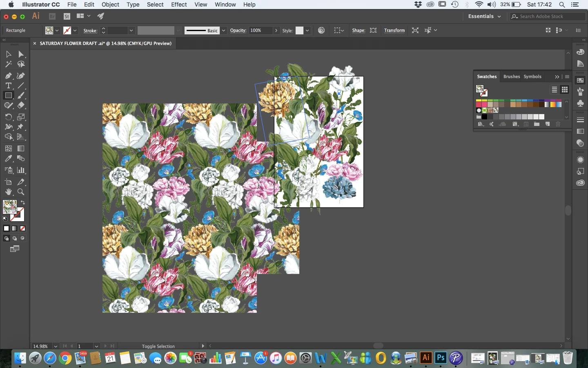The image size is (588, 368).
Task: Open the Effect menu
Action: click(x=179, y=4)
